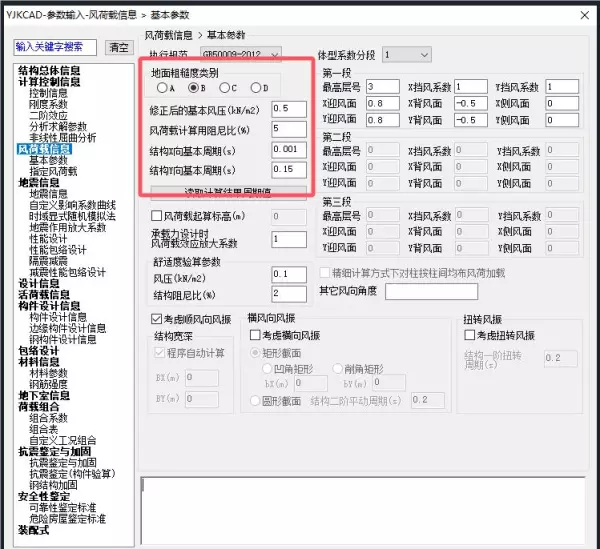
Task: Open 刚度系数 tree item
Action: coord(48,104)
